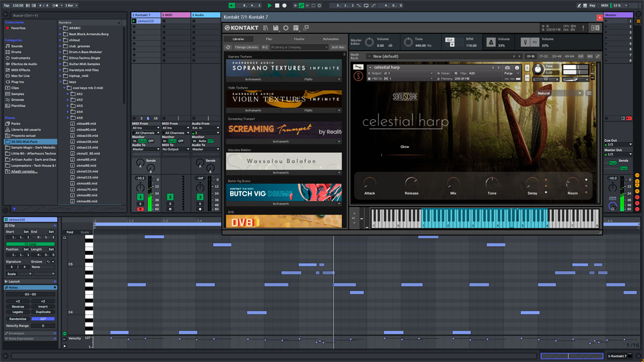
Task: Click the wrench icon on celestial harp
Action: (x=357, y=68)
